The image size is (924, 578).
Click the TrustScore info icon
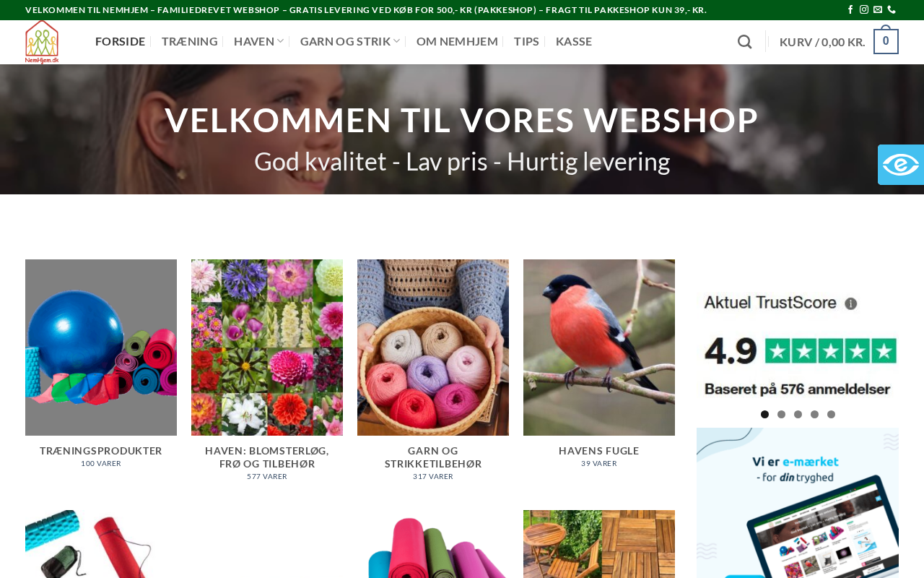tap(851, 303)
